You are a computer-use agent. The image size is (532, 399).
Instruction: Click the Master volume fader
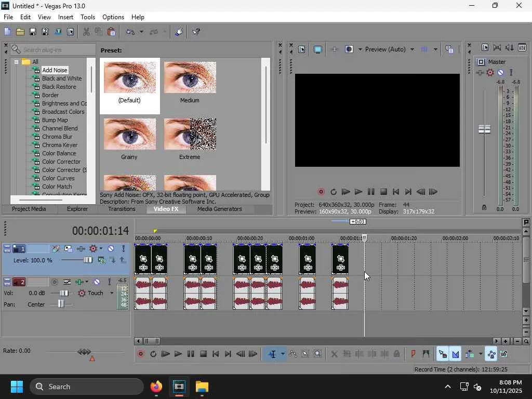coord(484,129)
